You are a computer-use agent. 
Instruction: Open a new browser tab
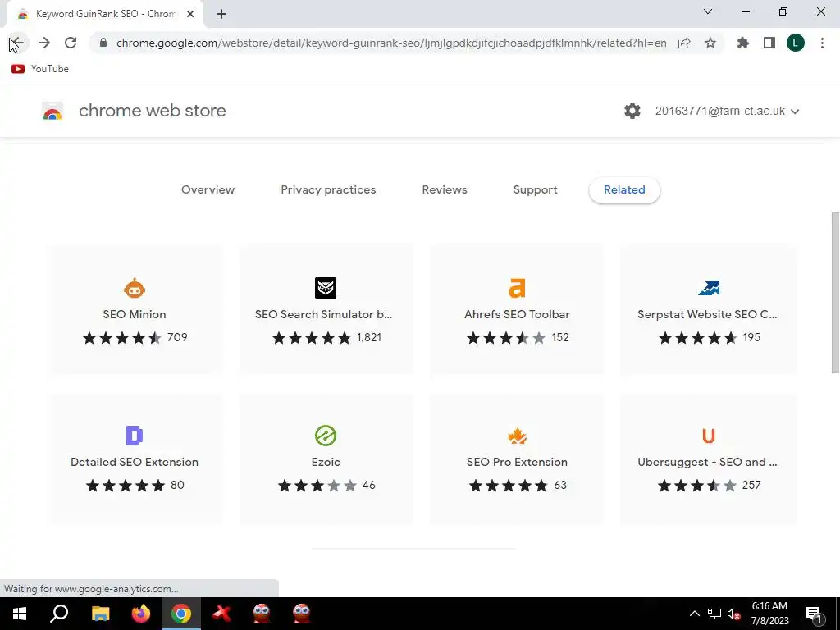221,14
